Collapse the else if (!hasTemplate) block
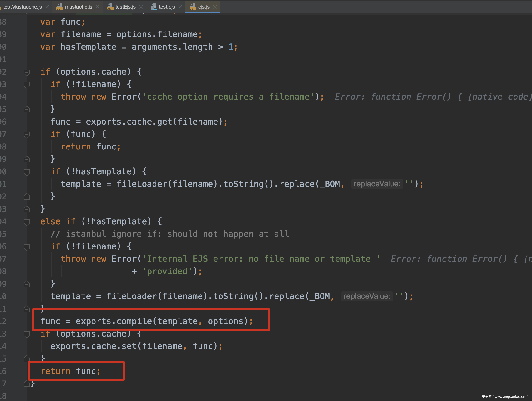 tap(27, 222)
